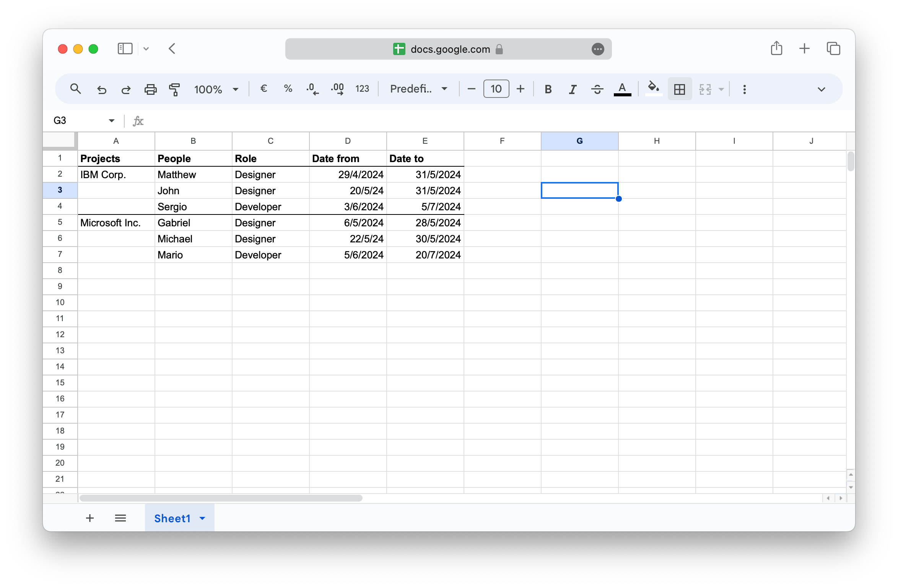Click the scroll right arrow
898x588 pixels.
click(841, 498)
